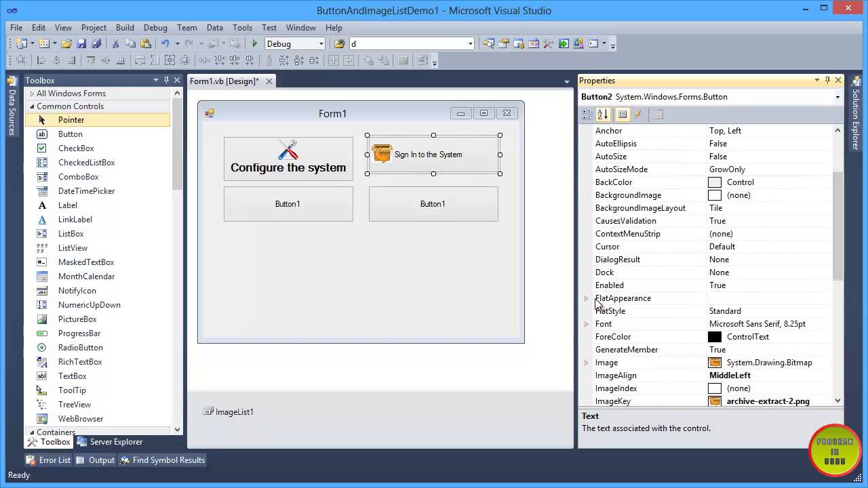Click the Align Tops layout icon

tap(91, 60)
